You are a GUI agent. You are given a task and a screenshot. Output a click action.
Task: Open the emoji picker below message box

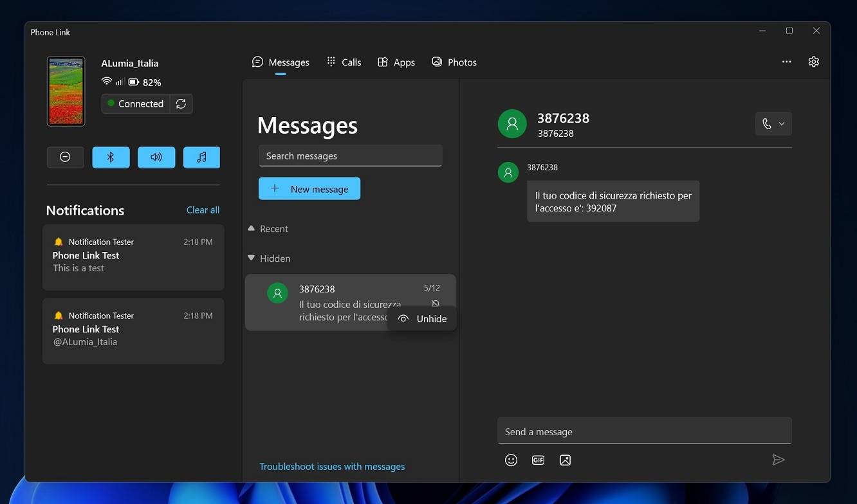(x=511, y=460)
